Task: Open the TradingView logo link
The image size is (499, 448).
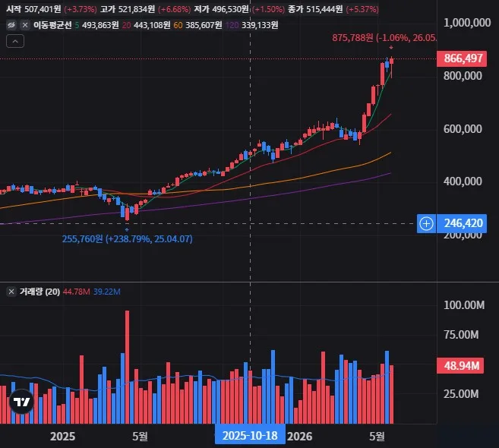Action: point(21,402)
